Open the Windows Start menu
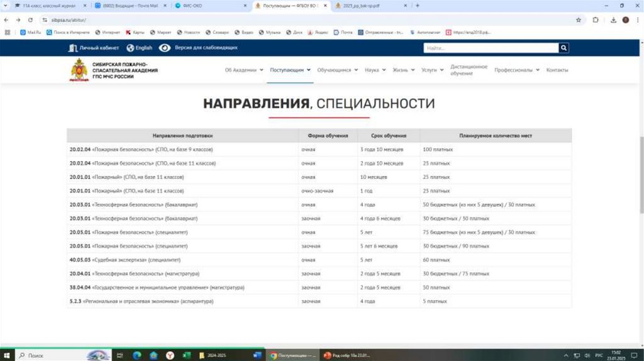 (x=7, y=355)
